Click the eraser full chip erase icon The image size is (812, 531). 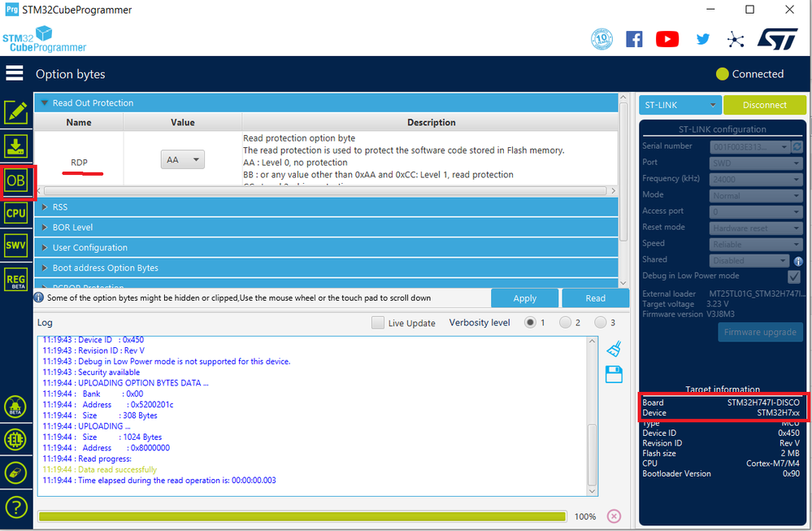pos(15,473)
